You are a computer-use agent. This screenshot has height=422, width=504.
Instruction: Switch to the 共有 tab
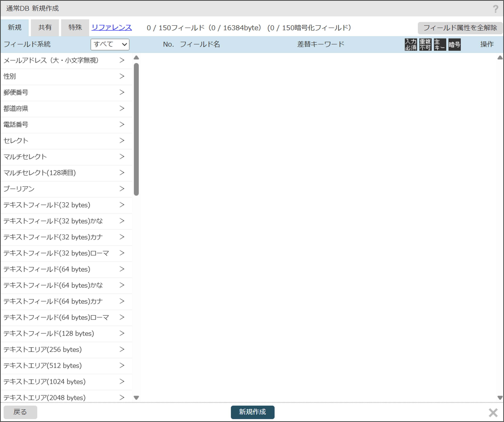coord(45,28)
